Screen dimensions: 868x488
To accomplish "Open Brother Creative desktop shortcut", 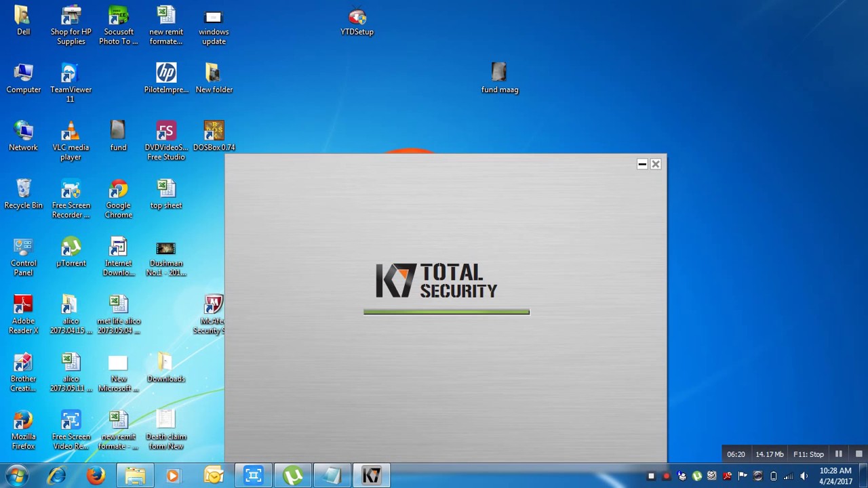I will pyautogui.click(x=23, y=373).
